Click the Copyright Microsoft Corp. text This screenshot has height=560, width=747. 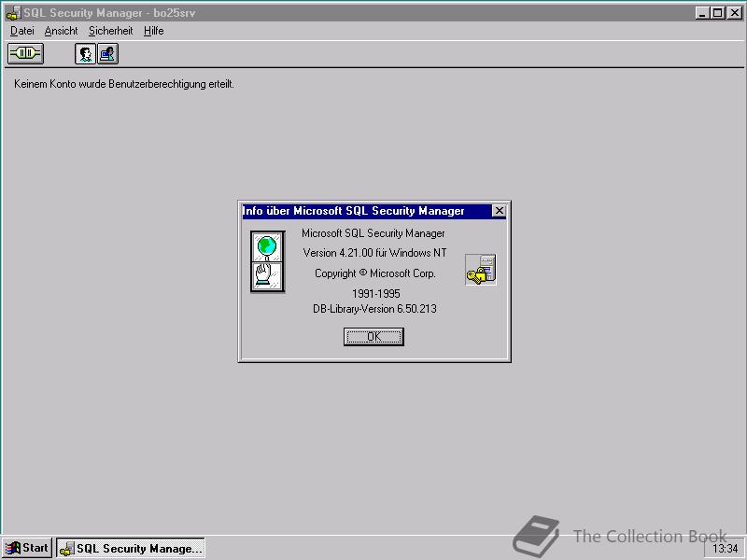click(x=375, y=273)
